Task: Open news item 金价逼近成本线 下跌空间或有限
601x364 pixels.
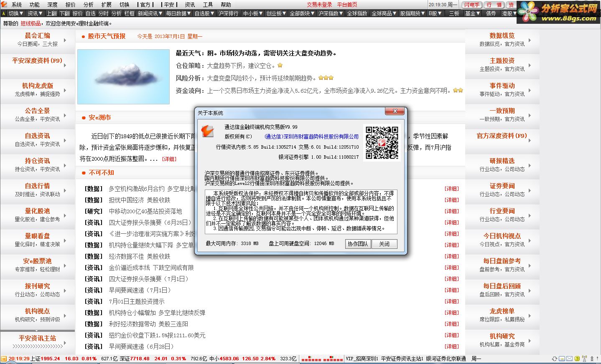Action: pos(151,268)
